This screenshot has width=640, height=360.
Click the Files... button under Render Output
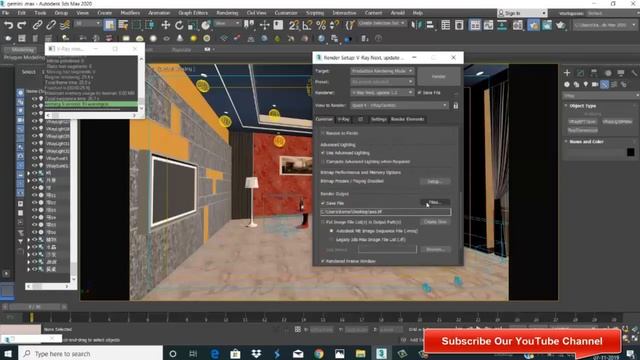pos(435,203)
